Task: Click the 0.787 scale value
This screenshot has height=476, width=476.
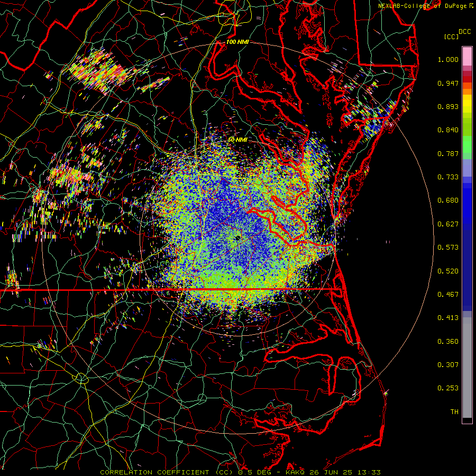Action: coord(448,153)
